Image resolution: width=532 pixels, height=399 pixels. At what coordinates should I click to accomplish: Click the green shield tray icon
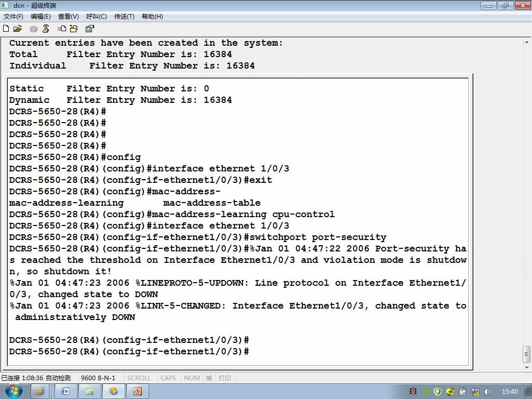pos(437,392)
